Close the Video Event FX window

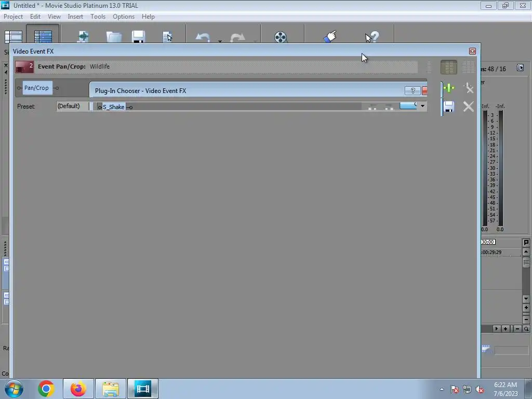click(472, 51)
